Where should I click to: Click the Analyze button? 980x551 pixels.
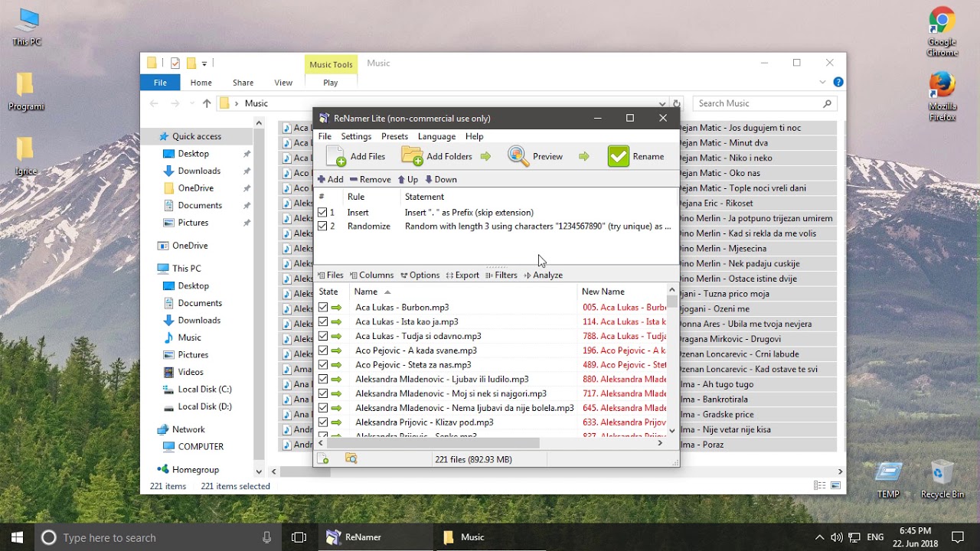click(543, 275)
